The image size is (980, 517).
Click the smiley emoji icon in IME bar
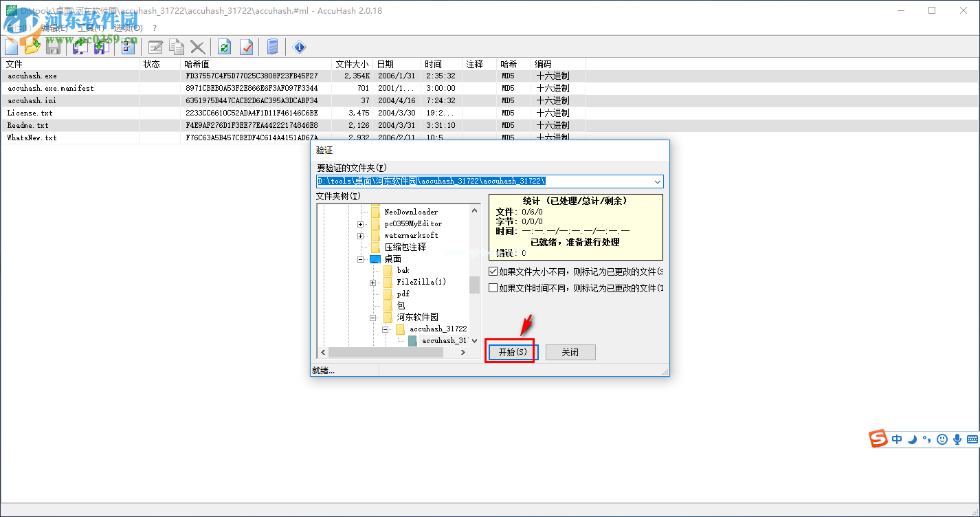pyautogui.click(x=942, y=439)
